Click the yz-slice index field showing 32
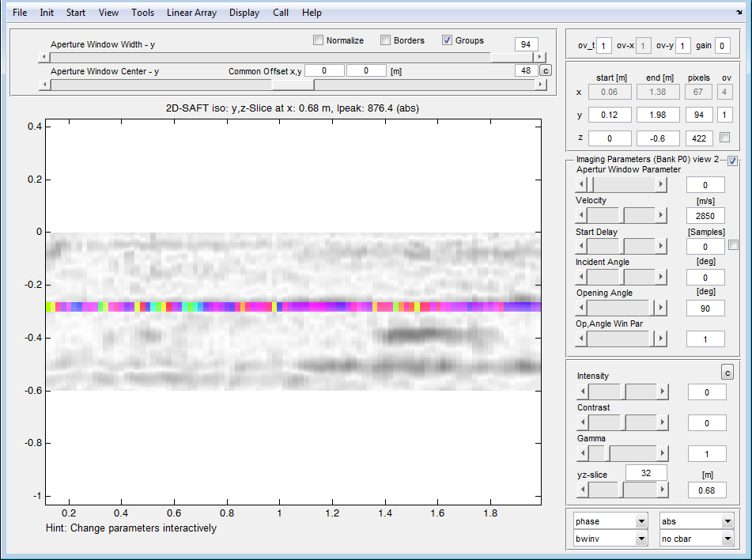This screenshot has height=560, width=752. coord(646,473)
